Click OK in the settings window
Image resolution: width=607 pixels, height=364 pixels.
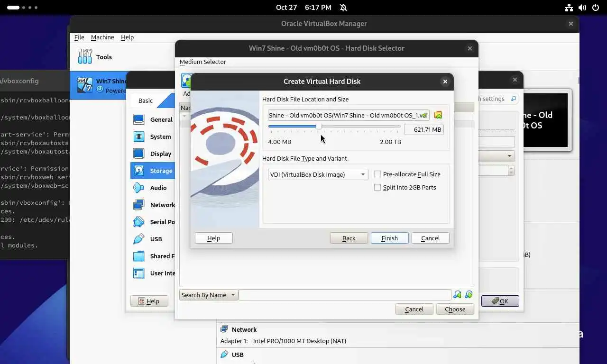pyautogui.click(x=500, y=301)
